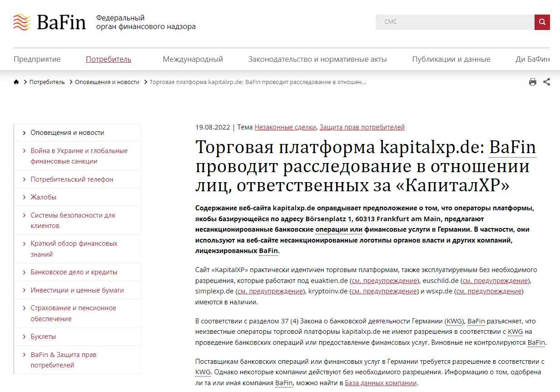Open Буклеты sidebar link
The height and width of the screenshot is (392, 560).
point(77,337)
